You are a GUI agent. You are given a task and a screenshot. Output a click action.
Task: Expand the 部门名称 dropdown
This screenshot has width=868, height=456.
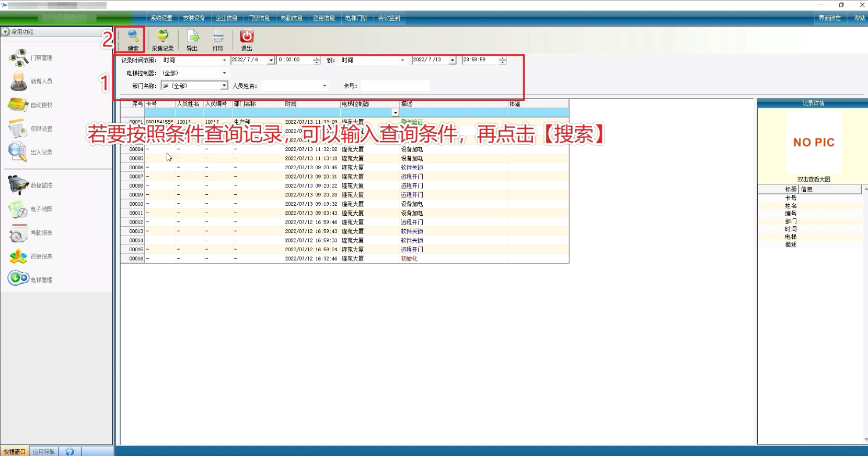pyautogui.click(x=224, y=86)
